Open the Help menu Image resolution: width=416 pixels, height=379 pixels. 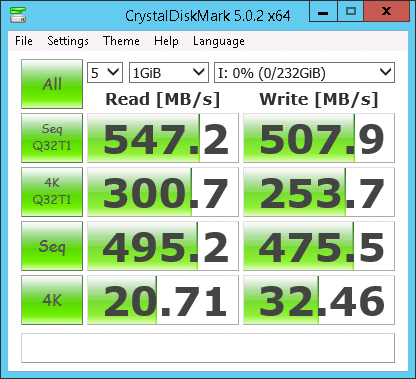[x=166, y=41]
